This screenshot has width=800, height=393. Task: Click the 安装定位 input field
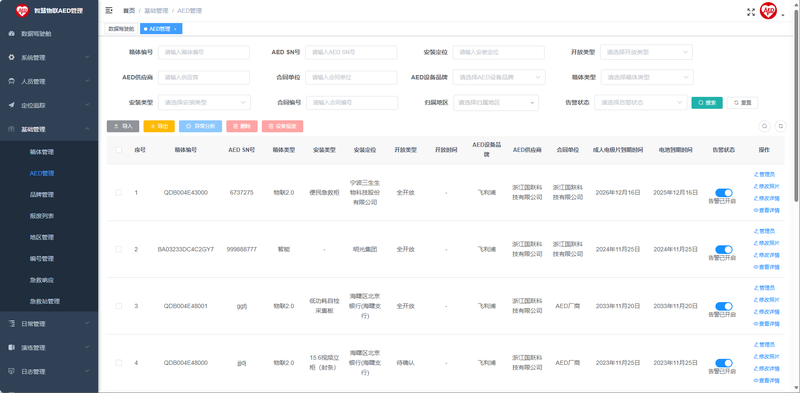[x=498, y=52]
